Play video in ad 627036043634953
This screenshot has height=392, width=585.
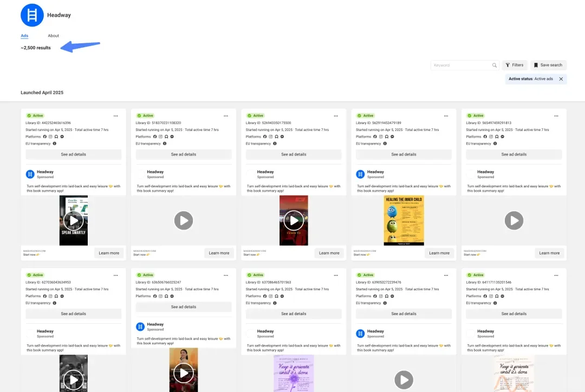point(74,380)
